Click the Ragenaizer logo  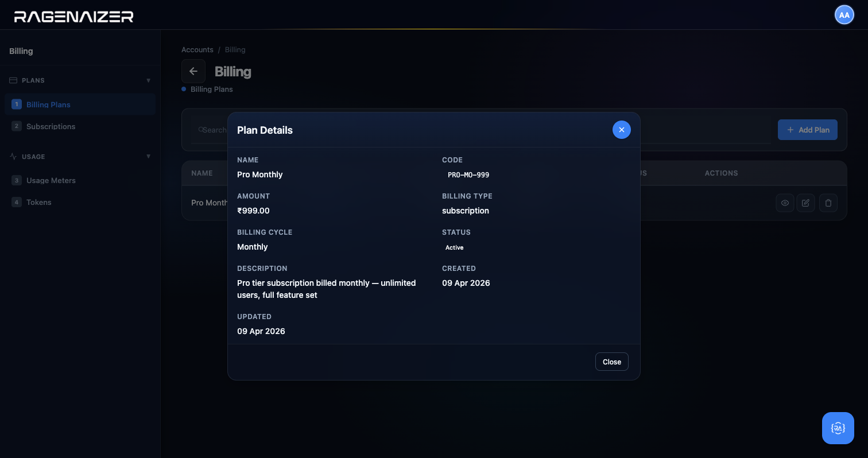tap(74, 17)
